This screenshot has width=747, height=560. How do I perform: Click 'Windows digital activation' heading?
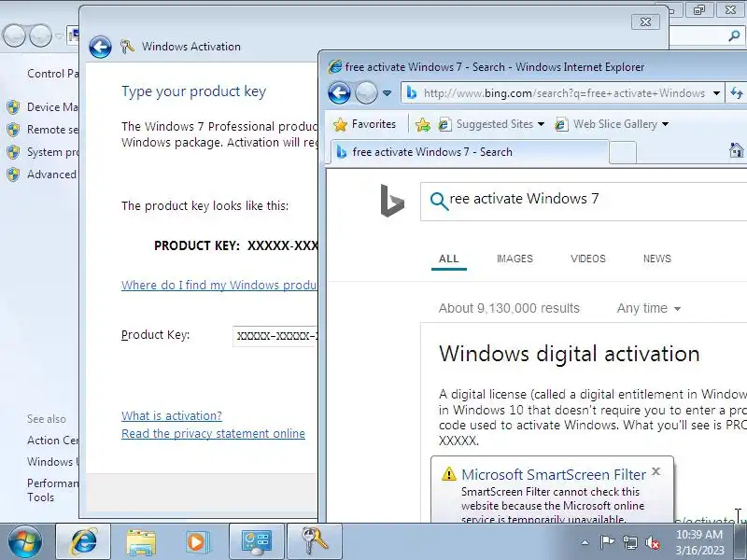(570, 355)
